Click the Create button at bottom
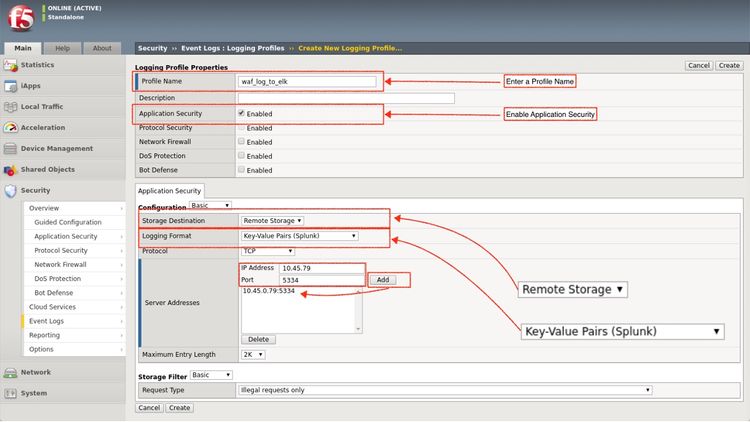750x422 pixels. 180,408
